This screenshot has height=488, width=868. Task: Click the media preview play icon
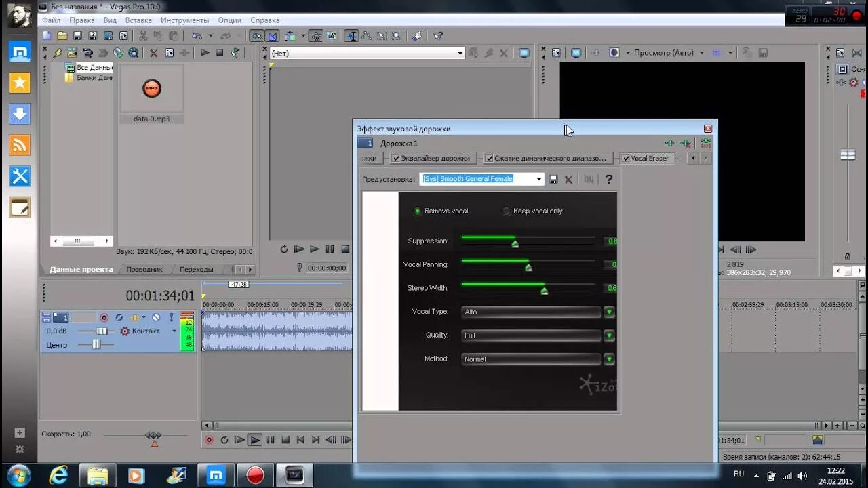coord(205,53)
